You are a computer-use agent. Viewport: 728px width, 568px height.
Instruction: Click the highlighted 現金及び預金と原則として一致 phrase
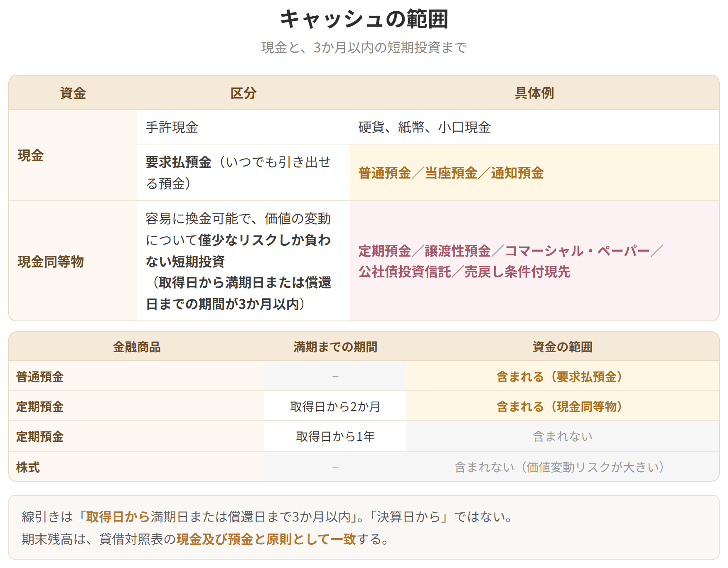(x=266, y=539)
